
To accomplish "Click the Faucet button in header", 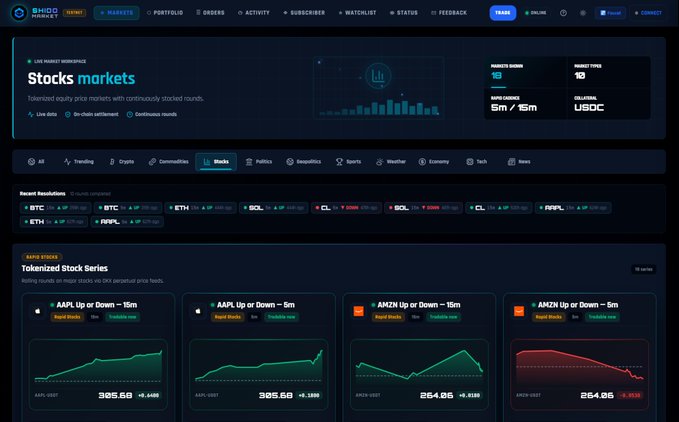I will (610, 13).
